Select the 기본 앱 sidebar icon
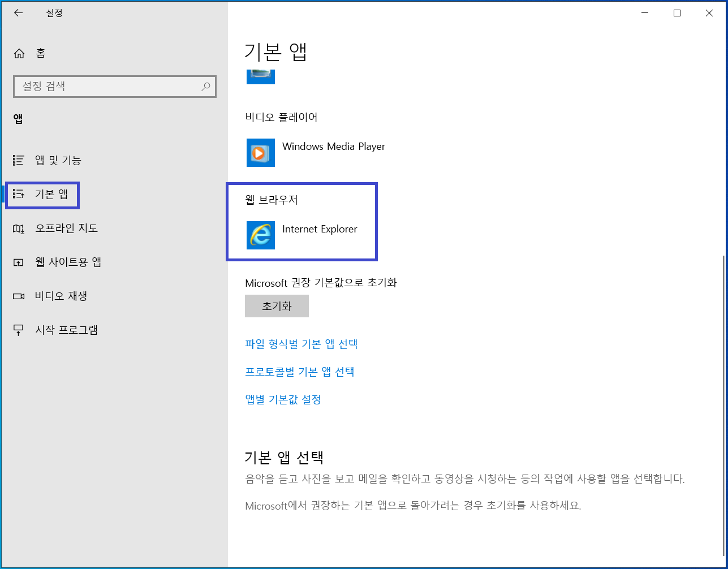The width and height of the screenshot is (728, 569). pos(19,195)
